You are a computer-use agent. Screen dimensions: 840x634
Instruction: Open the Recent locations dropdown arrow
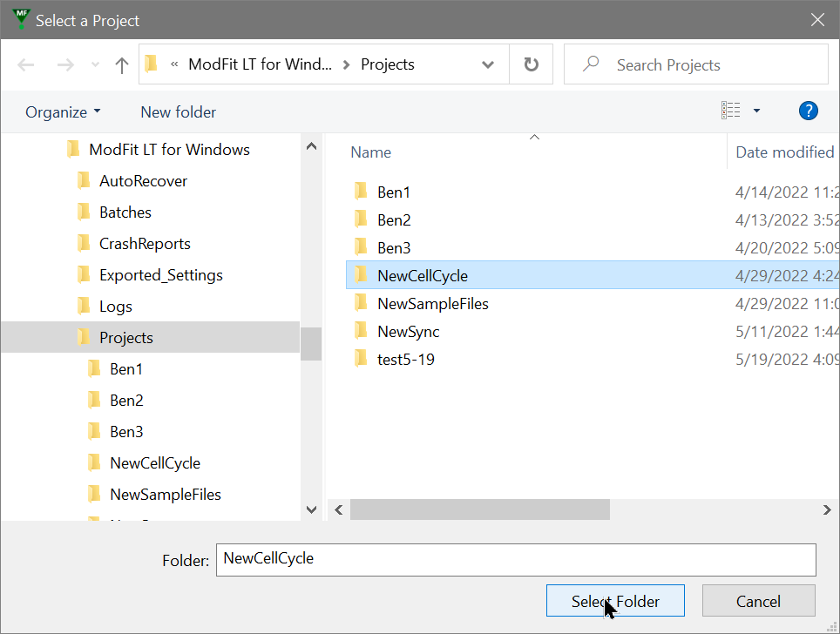95,65
